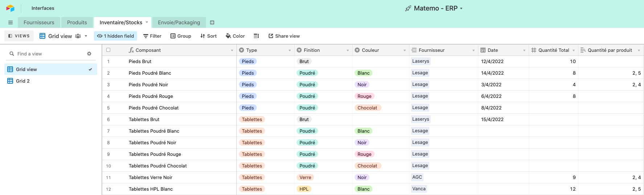Click the rocket icon beside Matemo - ERP
The width and height of the screenshot is (644, 195).
408,8
